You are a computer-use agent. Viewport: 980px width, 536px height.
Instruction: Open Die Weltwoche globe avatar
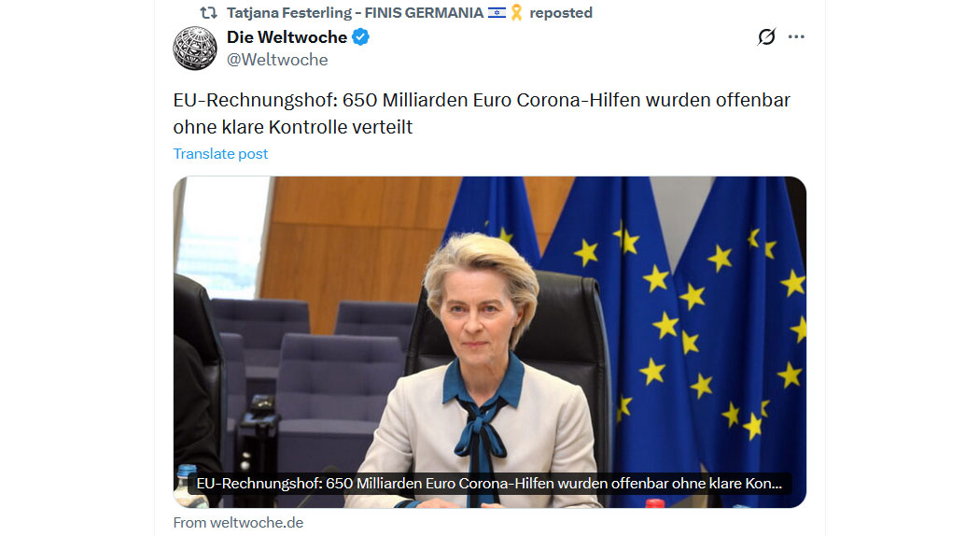coord(195,49)
